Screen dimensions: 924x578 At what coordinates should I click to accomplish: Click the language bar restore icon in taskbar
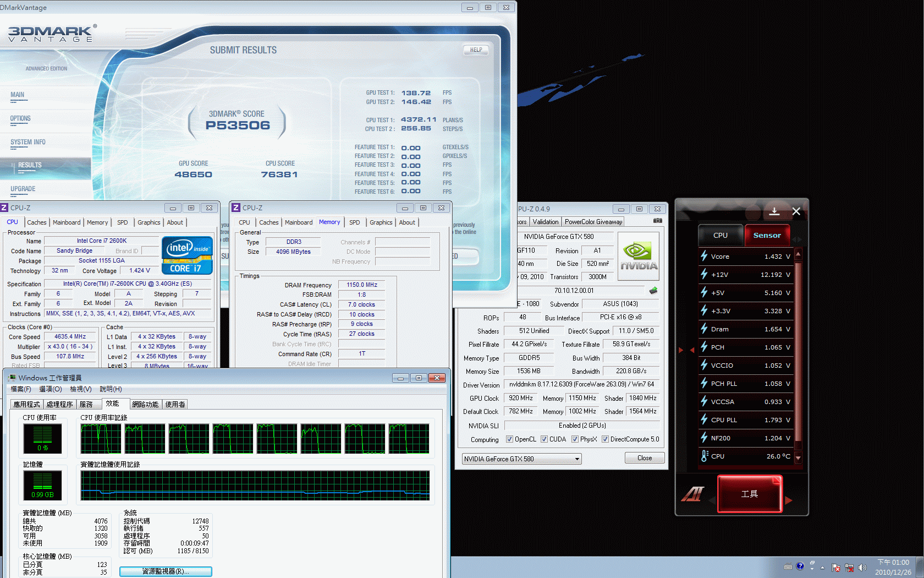pos(812,563)
